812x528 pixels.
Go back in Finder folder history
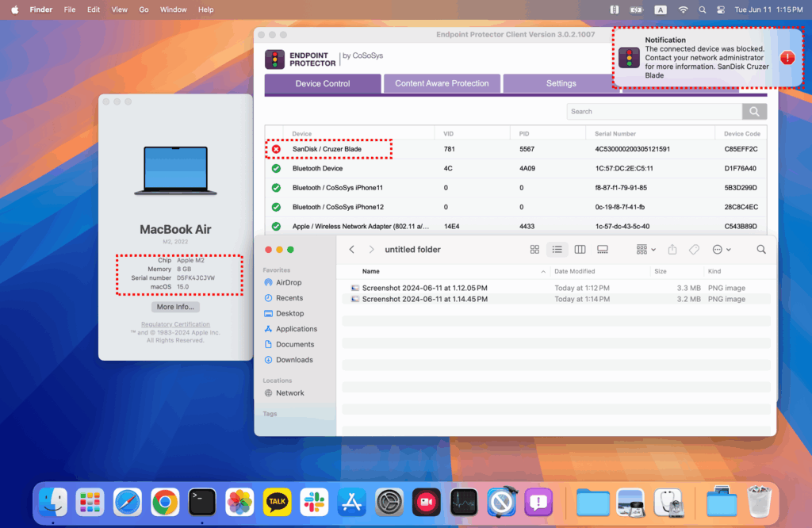pyautogui.click(x=351, y=250)
